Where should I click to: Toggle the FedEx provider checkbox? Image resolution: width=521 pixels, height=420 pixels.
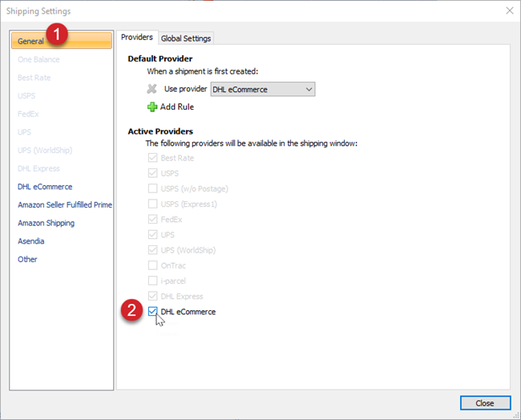[152, 219]
